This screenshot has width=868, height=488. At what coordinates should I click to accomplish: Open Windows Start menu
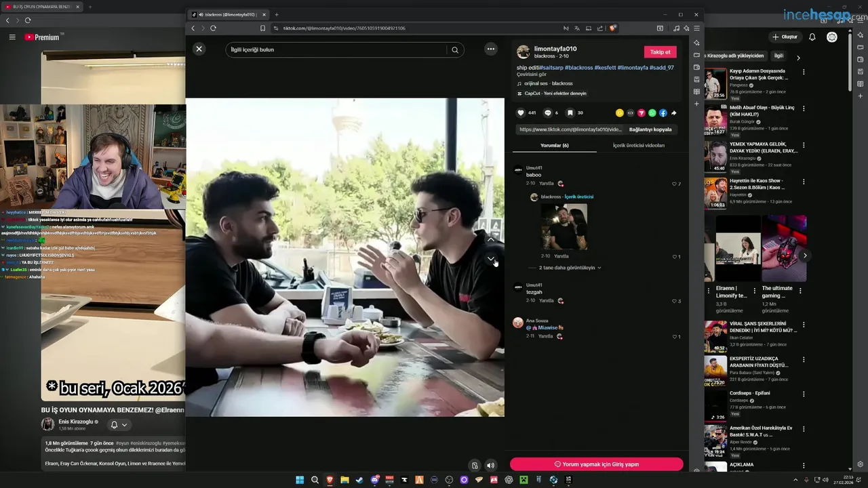pos(300,480)
